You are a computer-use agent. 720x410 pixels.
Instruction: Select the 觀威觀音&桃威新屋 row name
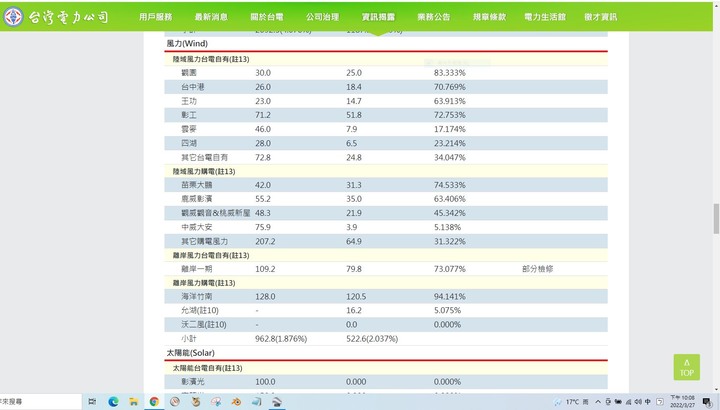(x=216, y=213)
